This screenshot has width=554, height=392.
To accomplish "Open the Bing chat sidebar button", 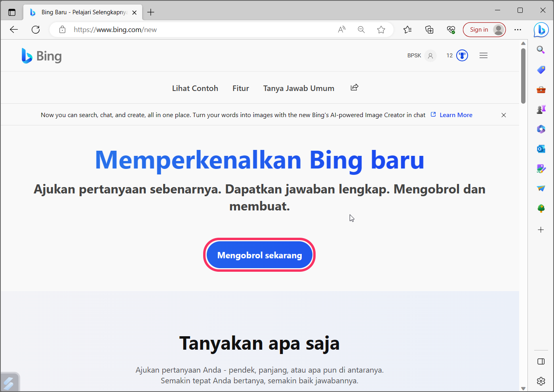I will pos(541,30).
